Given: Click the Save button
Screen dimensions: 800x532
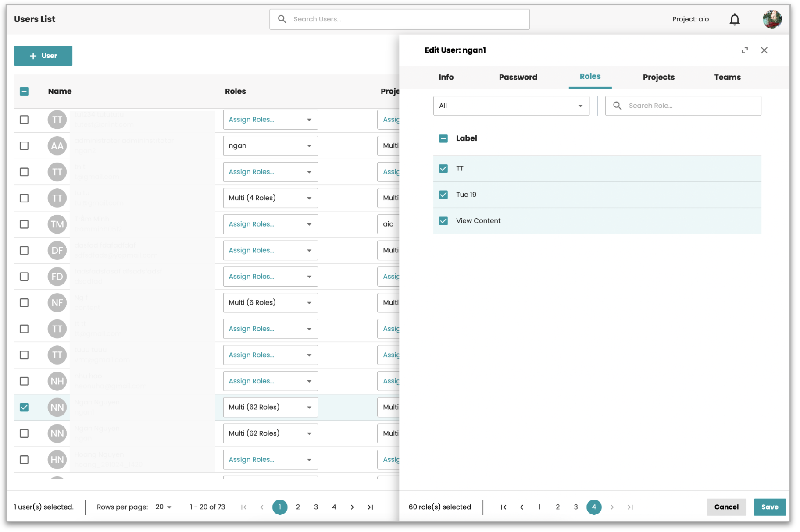Looking at the screenshot, I should (x=769, y=507).
